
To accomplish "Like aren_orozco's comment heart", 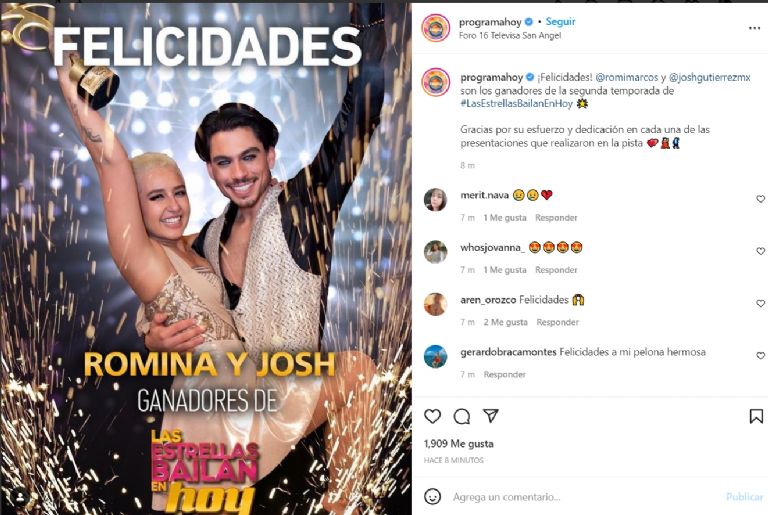I will 760,303.
